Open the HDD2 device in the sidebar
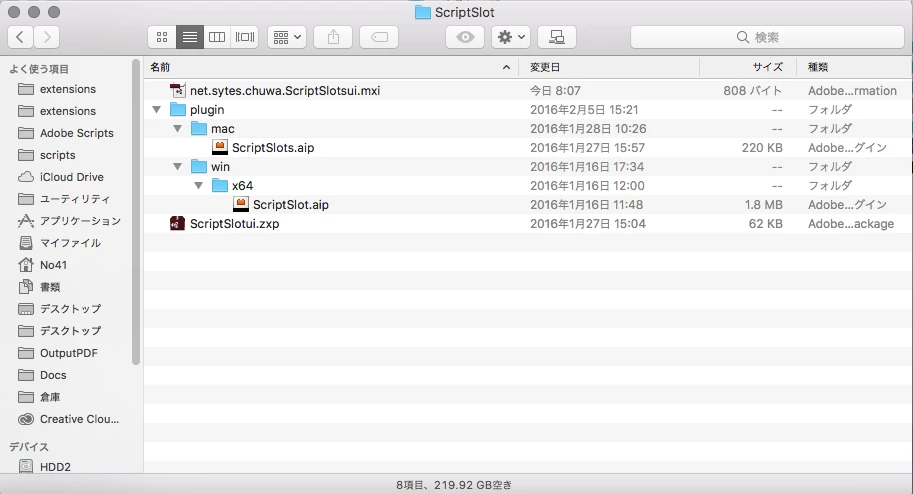 (x=55, y=467)
